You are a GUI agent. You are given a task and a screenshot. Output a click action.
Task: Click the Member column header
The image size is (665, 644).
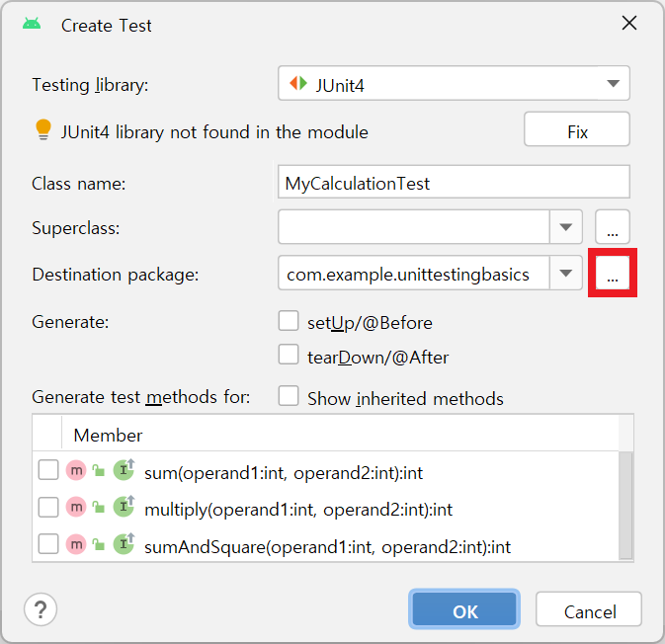click(x=108, y=435)
